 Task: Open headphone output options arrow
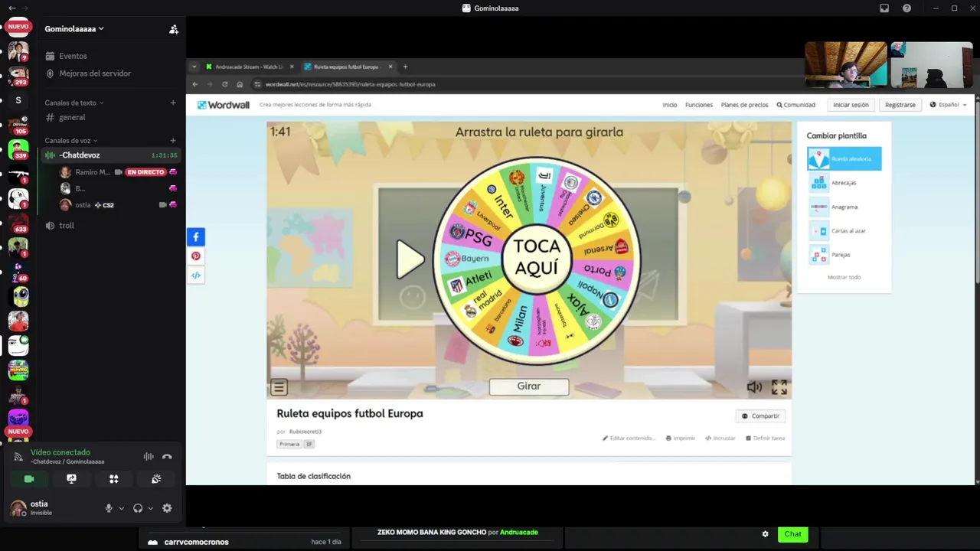(150, 508)
